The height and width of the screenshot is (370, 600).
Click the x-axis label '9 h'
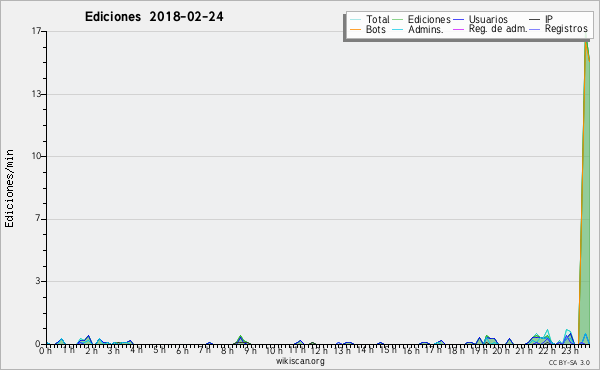250,350
